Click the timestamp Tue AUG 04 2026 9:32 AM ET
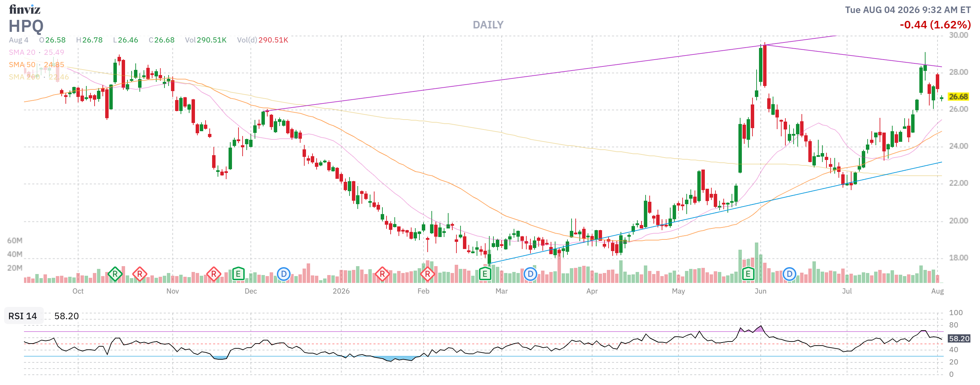The width and height of the screenshot is (980, 385). [x=908, y=10]
